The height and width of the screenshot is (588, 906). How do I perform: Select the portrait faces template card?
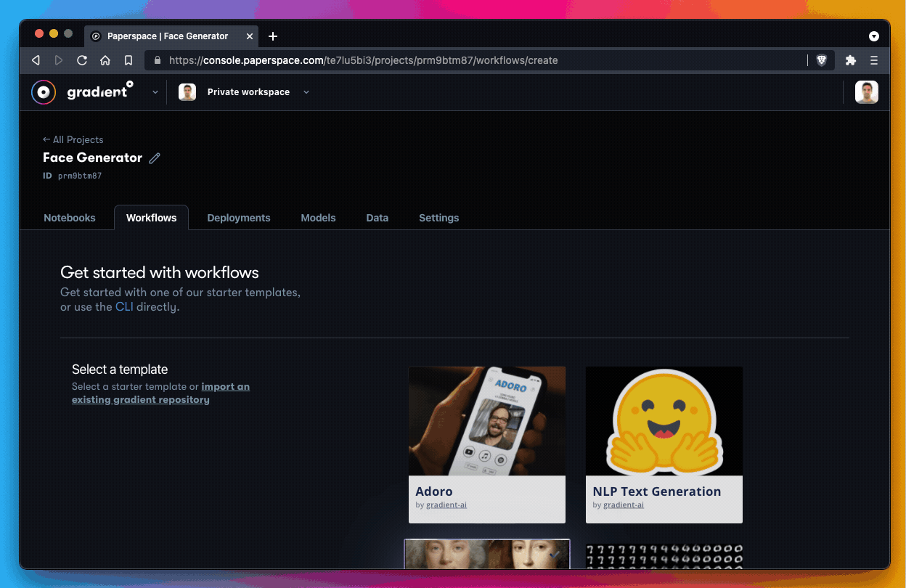[487, 554]
